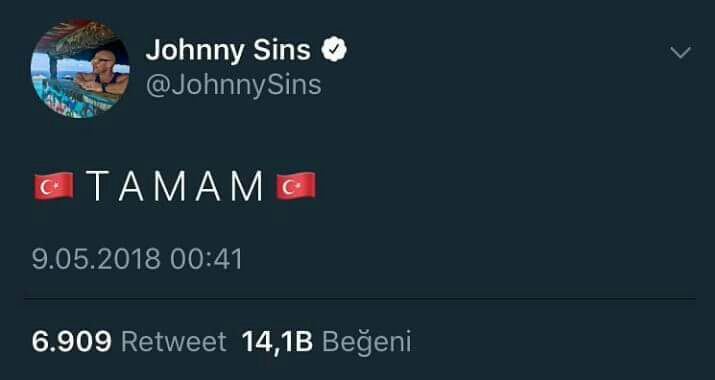Open the 14,1B likes count
Viewport: 715px width, 380px height.
pos(277,341)
